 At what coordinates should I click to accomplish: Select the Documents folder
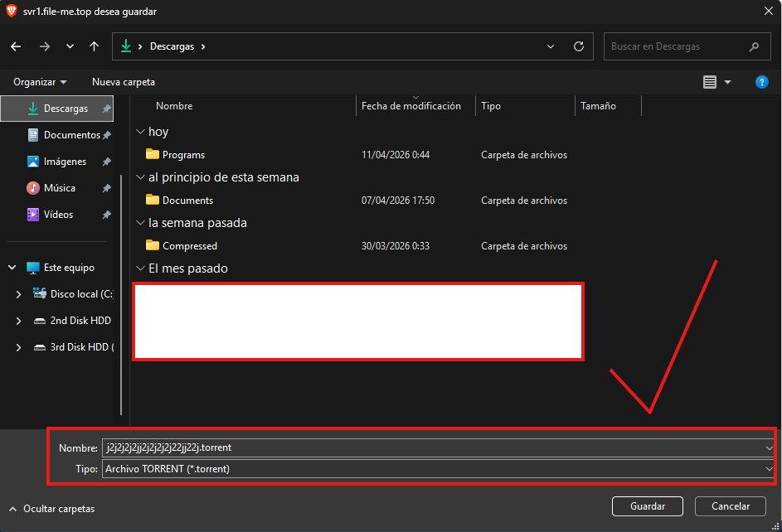pos(180,201)
